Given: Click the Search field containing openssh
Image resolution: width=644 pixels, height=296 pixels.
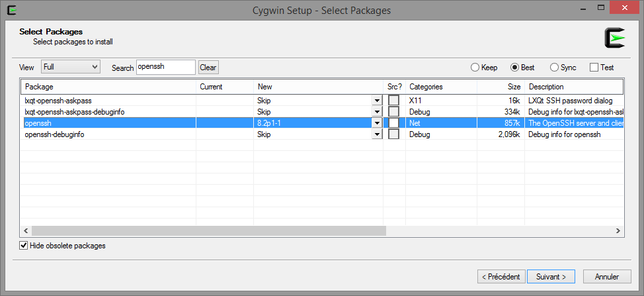Looking at the screenshot, I should (x=165, y=67).
